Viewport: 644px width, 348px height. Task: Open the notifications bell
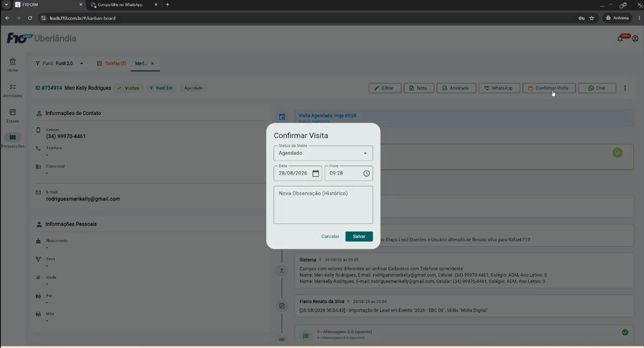click(x=620, y=39)
